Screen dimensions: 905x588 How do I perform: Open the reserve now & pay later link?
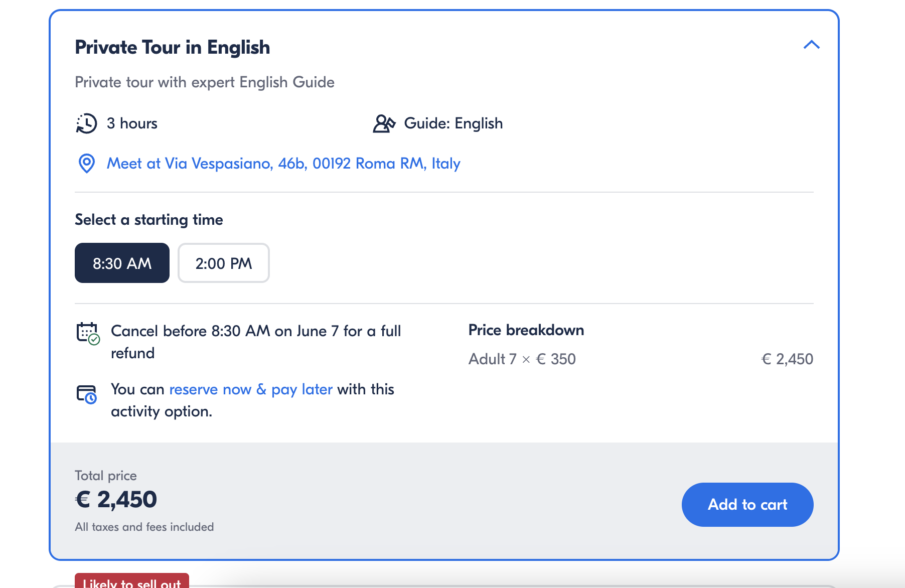click(x=251, y=389)
